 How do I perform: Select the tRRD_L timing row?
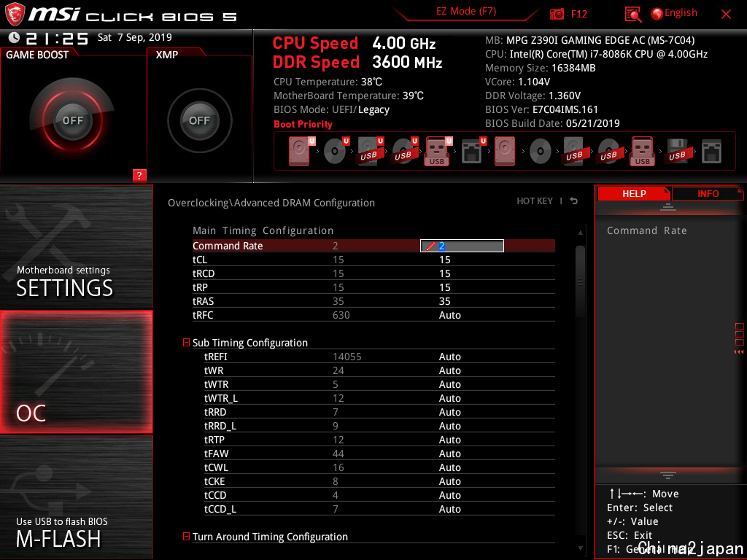tap(379, 426)
